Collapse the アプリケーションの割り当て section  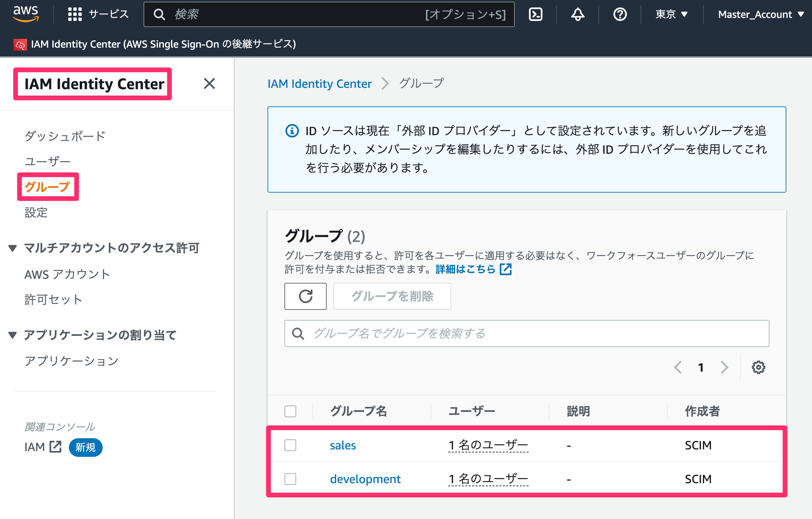12,335
